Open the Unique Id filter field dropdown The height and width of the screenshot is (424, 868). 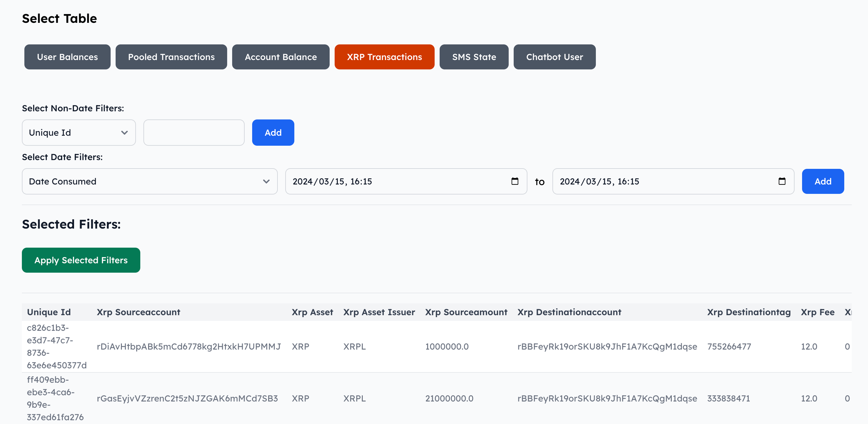pos(78,133)
